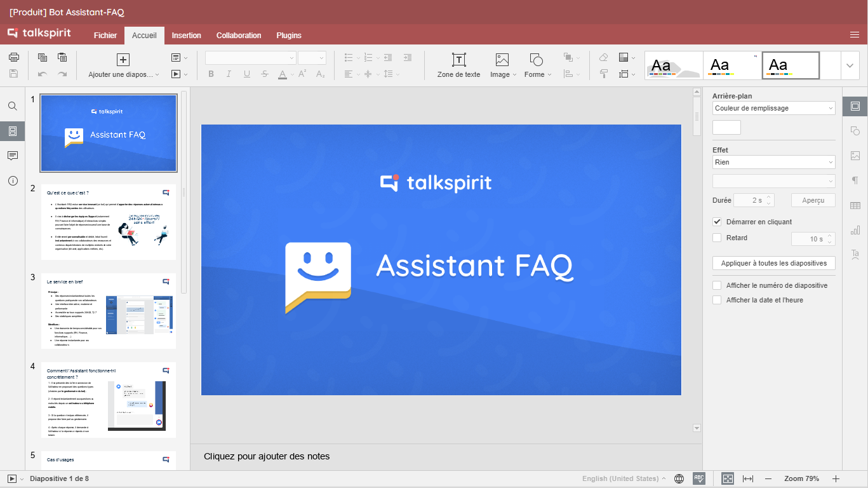Click the Paste clipboard icon
Image resolution: width=868 pixels, height=488 pixels.
62,57
